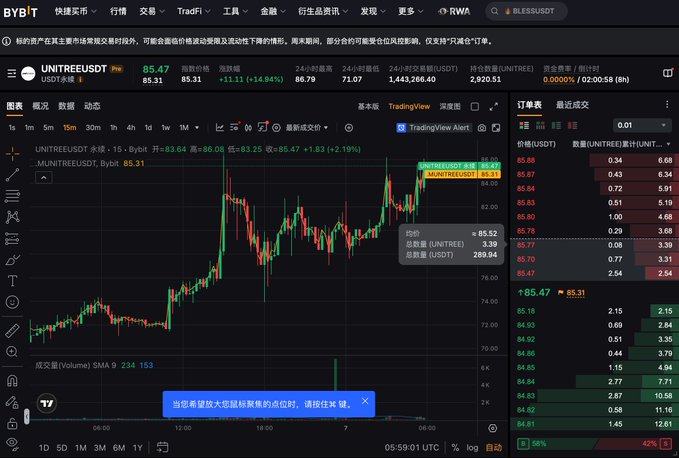Activate the zoom in tool
The image size is (679, 458).
pos(13,352)
